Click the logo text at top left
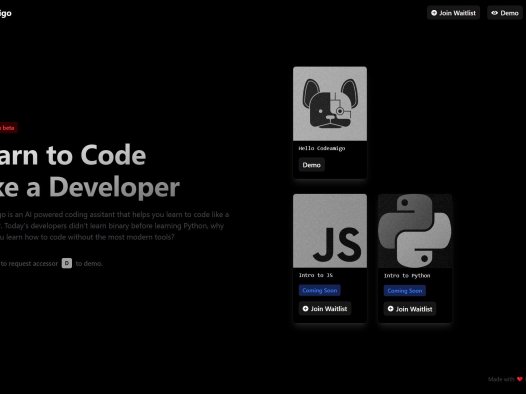 click(6, 13)
